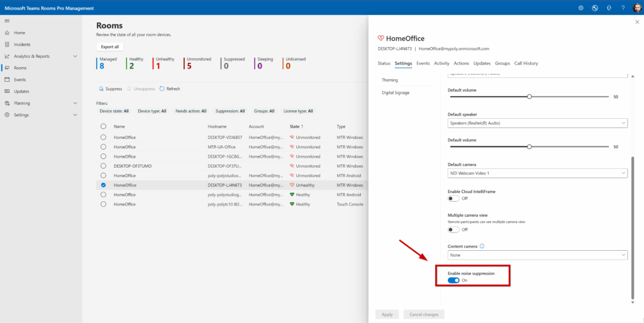644x323 pixels.
Task: Switch to the Call History tab
Action: [526, 63]
